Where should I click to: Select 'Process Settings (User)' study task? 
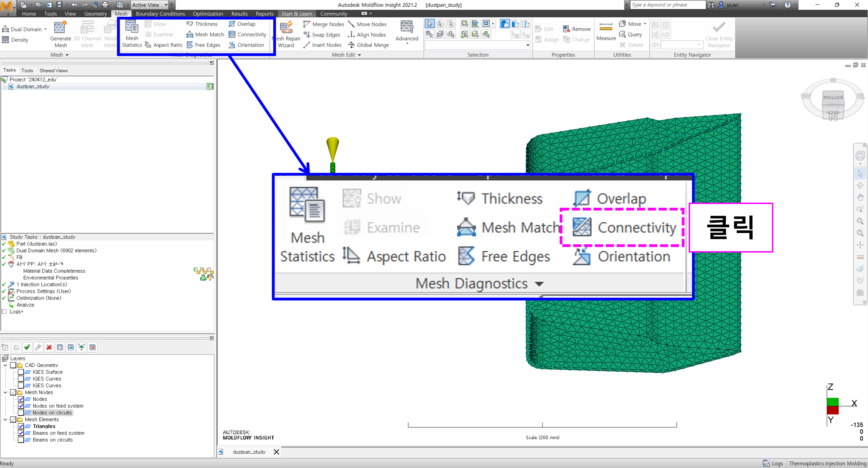[43, 291]
